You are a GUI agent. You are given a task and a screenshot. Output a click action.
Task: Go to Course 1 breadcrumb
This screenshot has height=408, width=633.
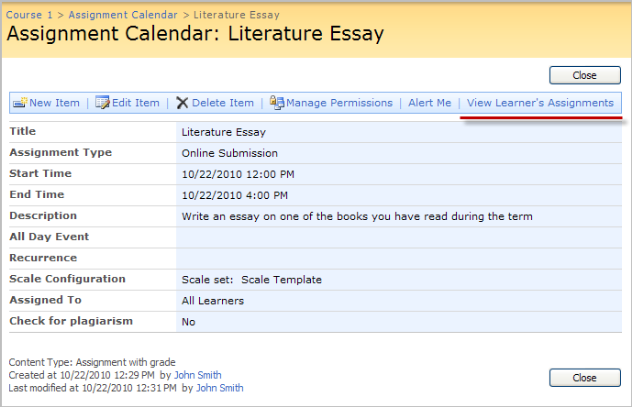[29, 15]
